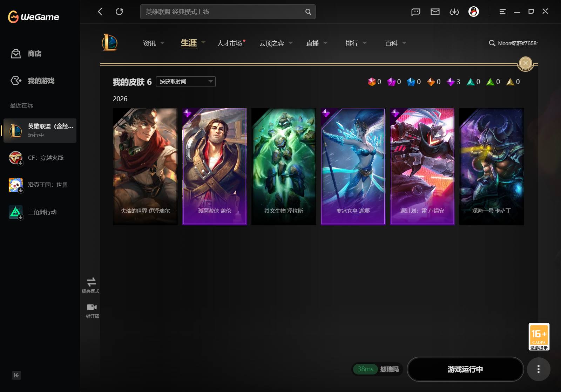Click the Moon绵落#7658 player search field
The height and width of the screenshot is (392, 561).
click(x=518, y=43)
